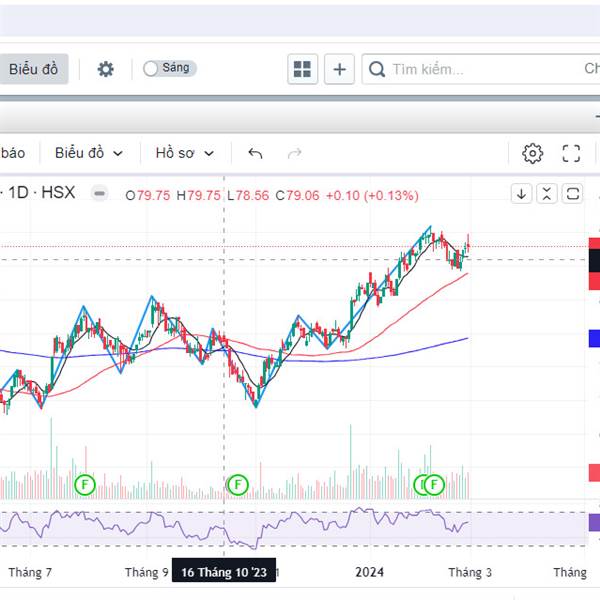Expand the Hồ sơ dropdown menu
This screenshot has width=600, height=600.
coord(185,153)
